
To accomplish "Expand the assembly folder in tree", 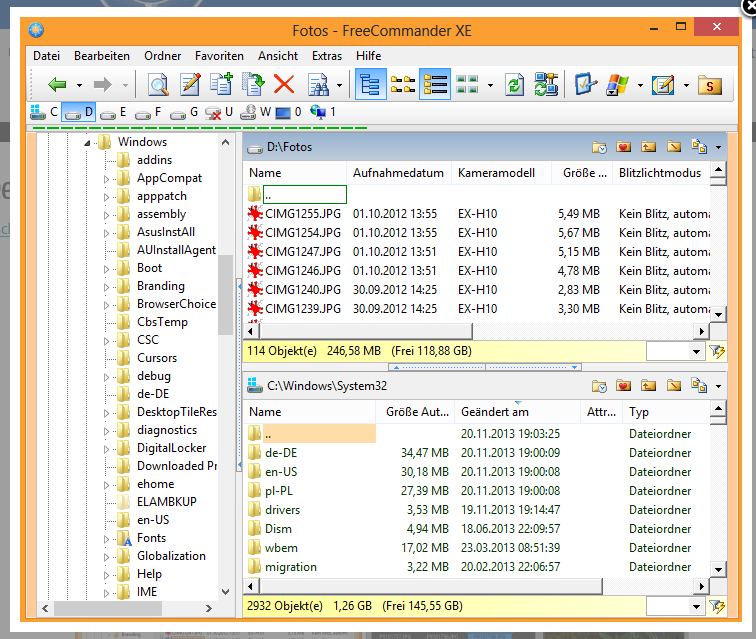I will (106, 215).
